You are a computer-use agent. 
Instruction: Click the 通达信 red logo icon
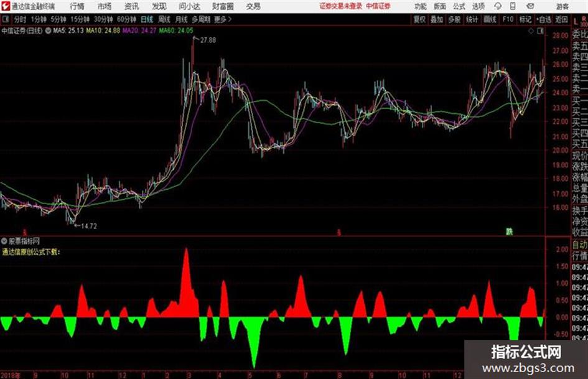(6, 6)
